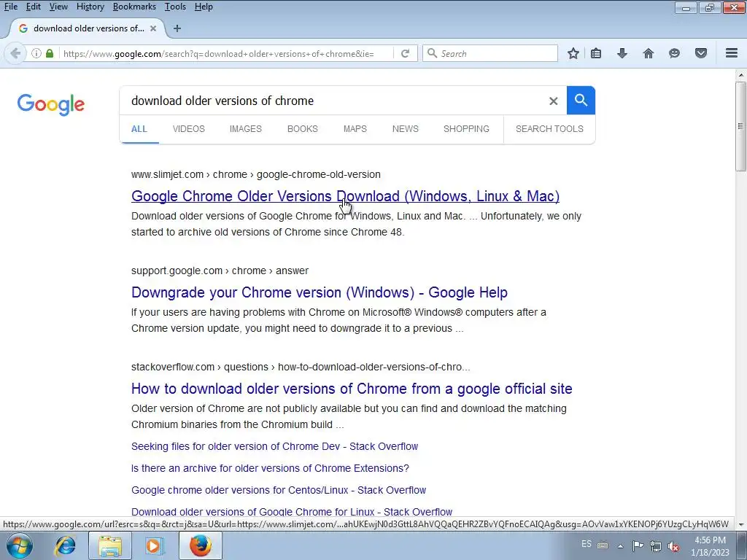The width and height of the screenshot is (747, 560).
Task: Show hidden tray icons arrow
Action: (620, 546)
